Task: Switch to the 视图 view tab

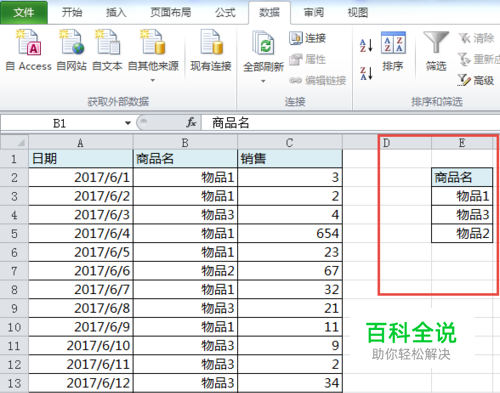Action: tap(358, 12)
